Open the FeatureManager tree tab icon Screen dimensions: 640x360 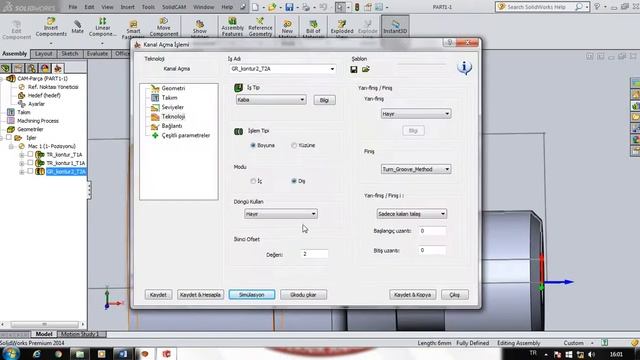pyautogui.click(x=5, y=68)
